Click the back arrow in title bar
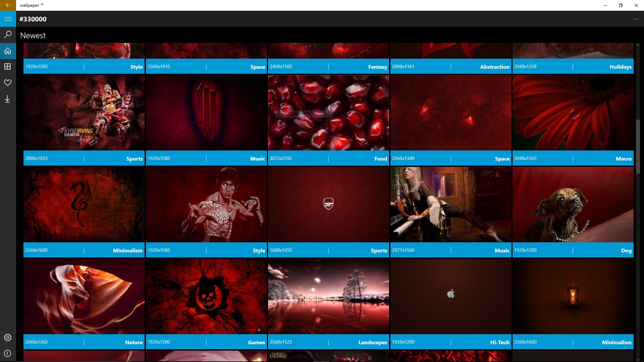 pyautogui.click(x=8, y=5)
